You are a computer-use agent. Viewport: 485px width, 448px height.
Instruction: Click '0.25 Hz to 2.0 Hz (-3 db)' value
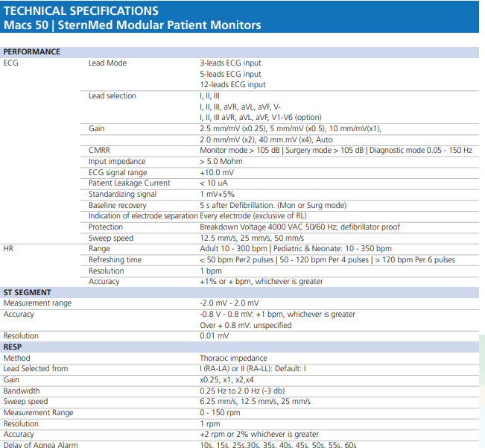[x=242, y=391]
